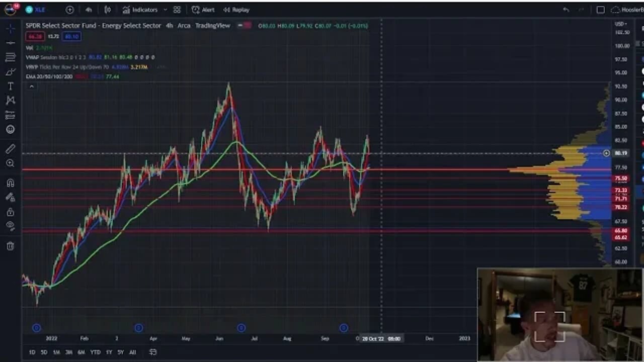
Task: Open the Fibonacci tools group
Action: click(x=10, y=57)
